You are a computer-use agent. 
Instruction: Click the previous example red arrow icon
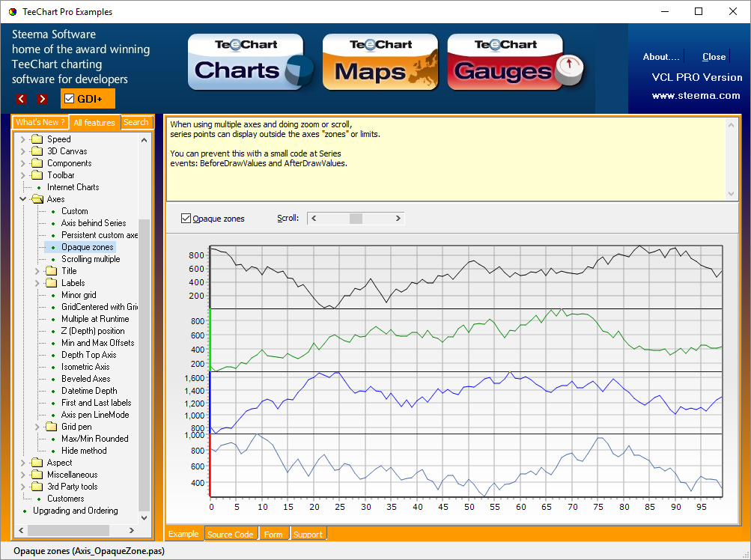point(21,99)
